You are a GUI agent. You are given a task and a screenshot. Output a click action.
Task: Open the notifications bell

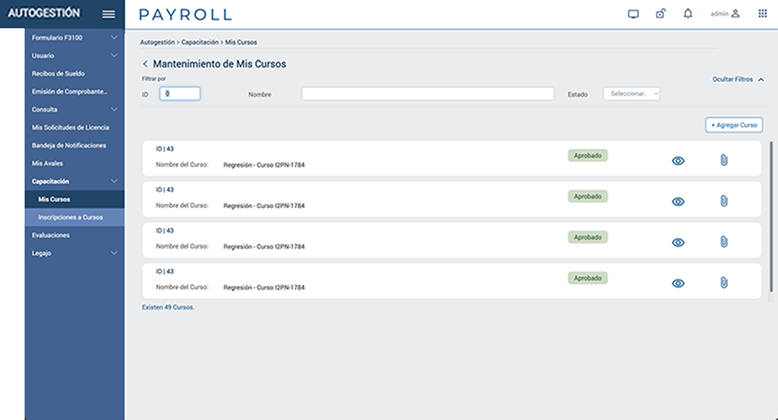click(x=687, y=14)
